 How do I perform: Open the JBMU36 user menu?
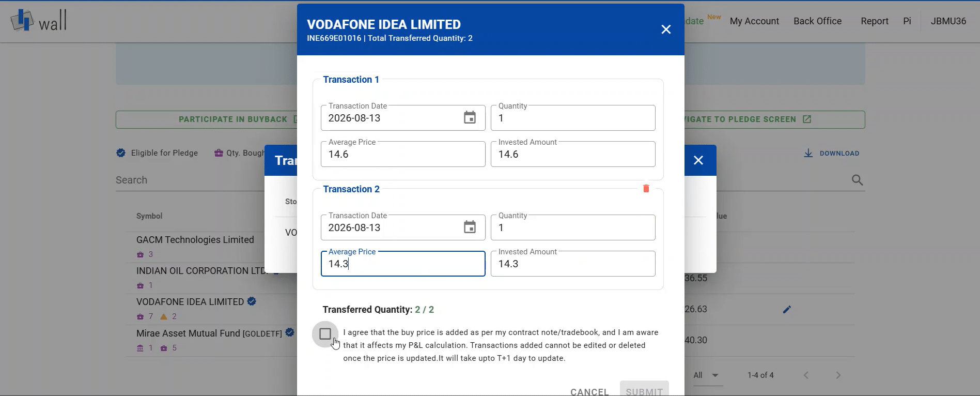(948, 21)
